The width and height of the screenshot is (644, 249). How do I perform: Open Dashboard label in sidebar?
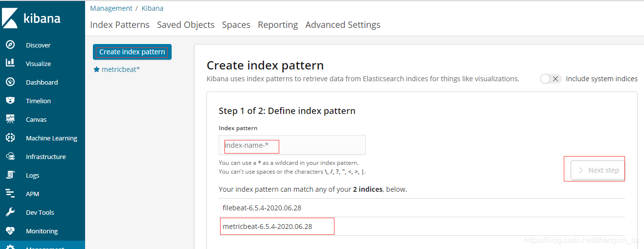[42, 82]
